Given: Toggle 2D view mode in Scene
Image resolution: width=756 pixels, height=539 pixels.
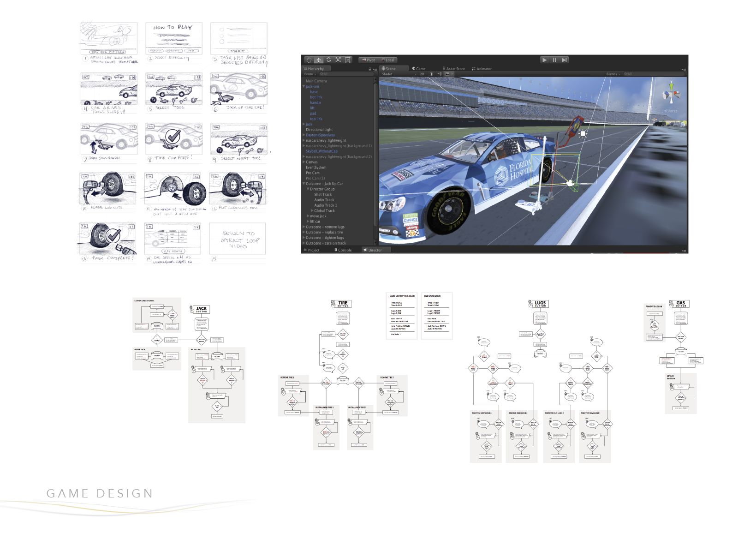Looking at the screenshot, I should tap(422, 74).
